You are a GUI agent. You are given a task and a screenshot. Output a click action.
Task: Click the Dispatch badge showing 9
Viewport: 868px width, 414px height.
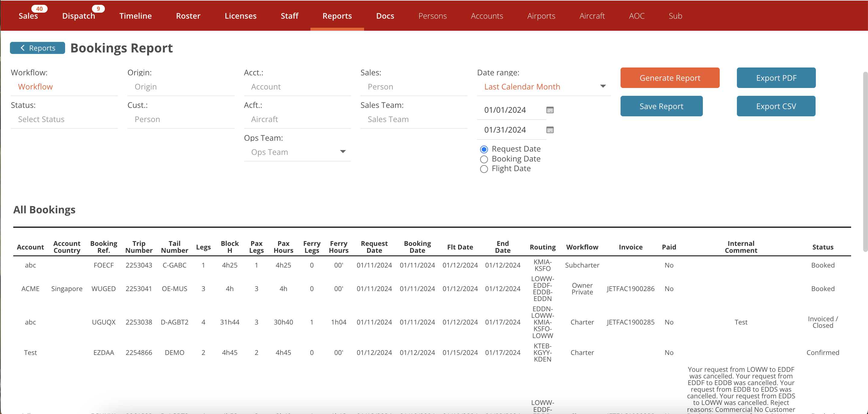(x=98, y=9)
